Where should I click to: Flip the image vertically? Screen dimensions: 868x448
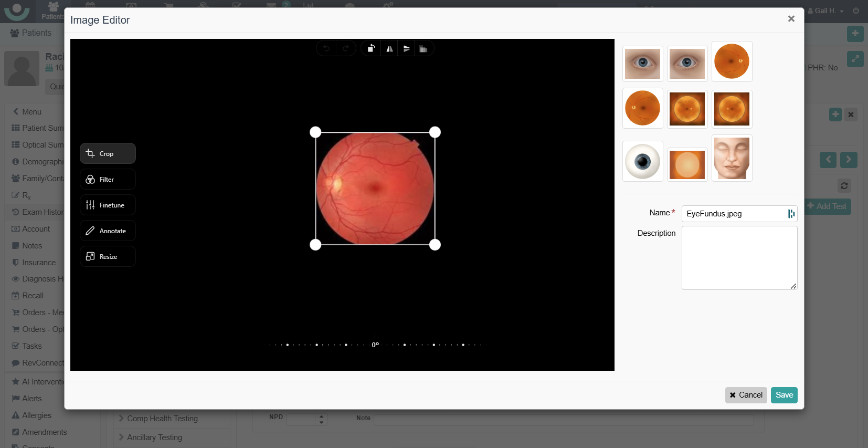coord(407,49)
